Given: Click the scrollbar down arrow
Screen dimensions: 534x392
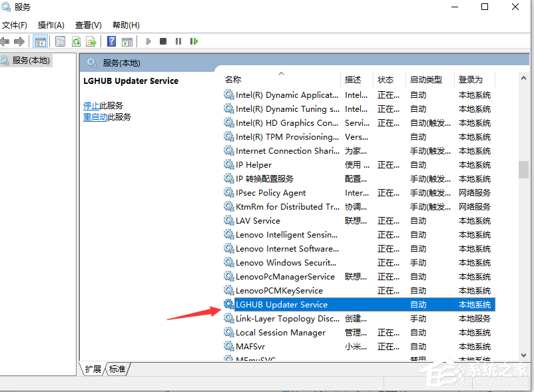Looking at the screenshot, I should pos(523,355).
